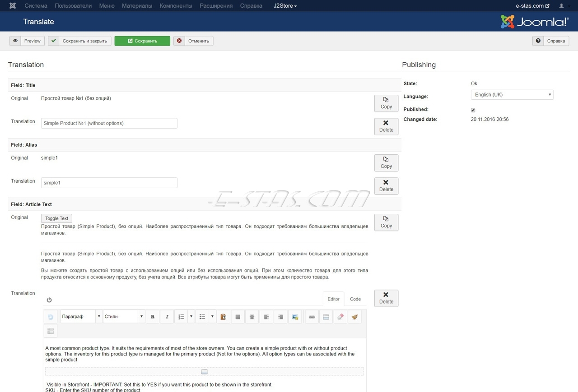578x392 pixels.
Task: Toggle the editor on/off with the power icon
Action: tap(49, 300)
